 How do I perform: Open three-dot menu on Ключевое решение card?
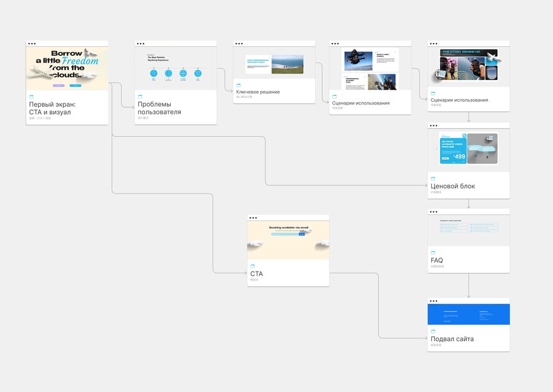(x=239, y=44)
